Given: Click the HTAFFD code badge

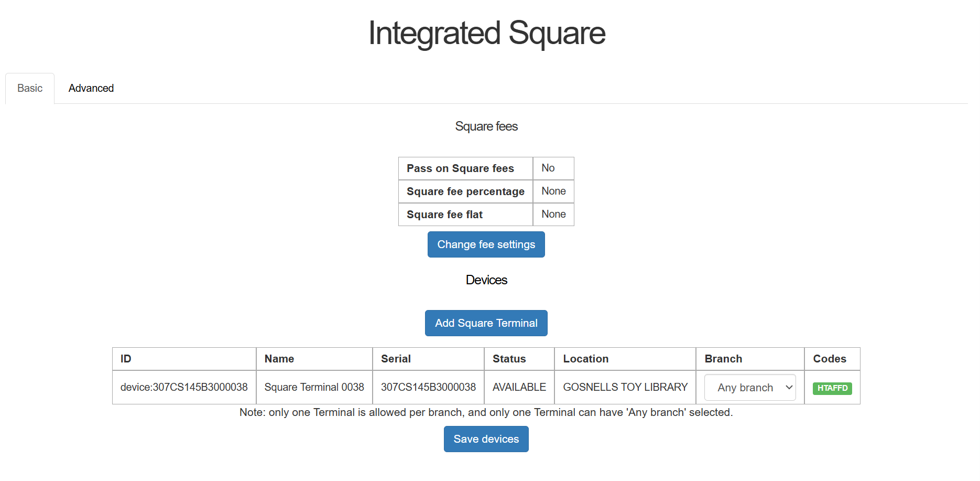Looking at the screenshot, I should pos(832,388).
